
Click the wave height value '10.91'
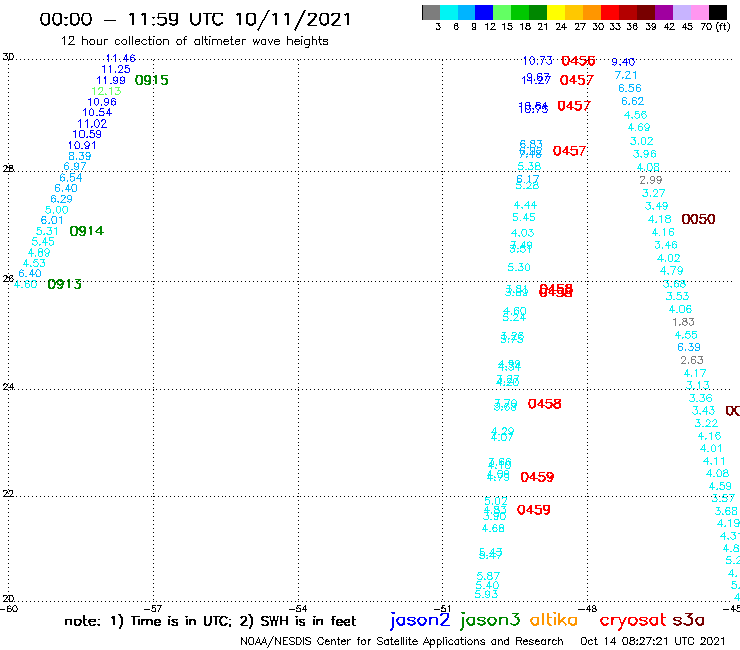click(x=82, y=145)
